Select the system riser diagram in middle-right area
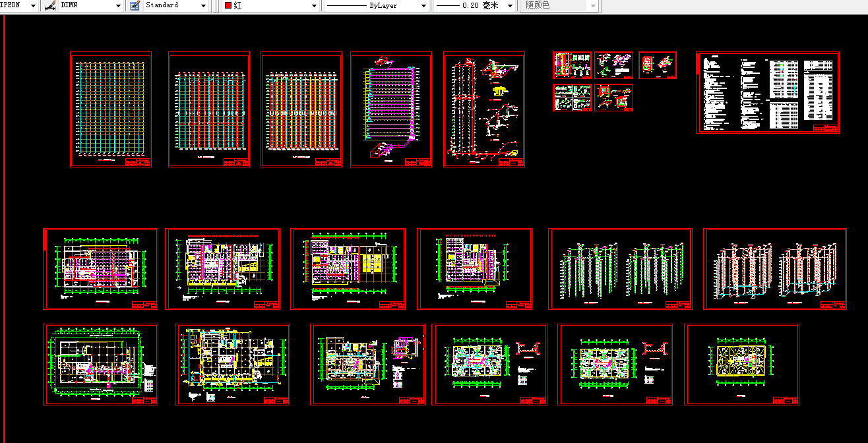The width and height of the screenshot is (868, 443). (x=619, y=268)
